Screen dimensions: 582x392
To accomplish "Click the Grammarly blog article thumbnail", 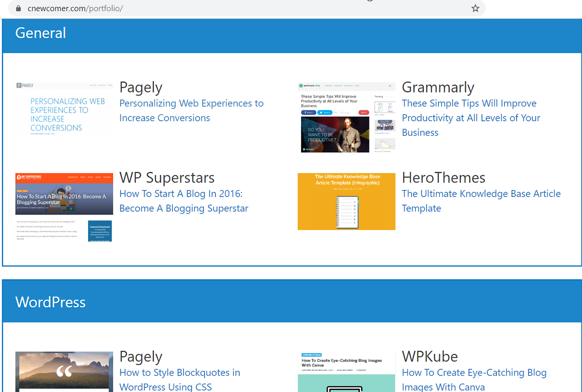I will coord(346,118).
